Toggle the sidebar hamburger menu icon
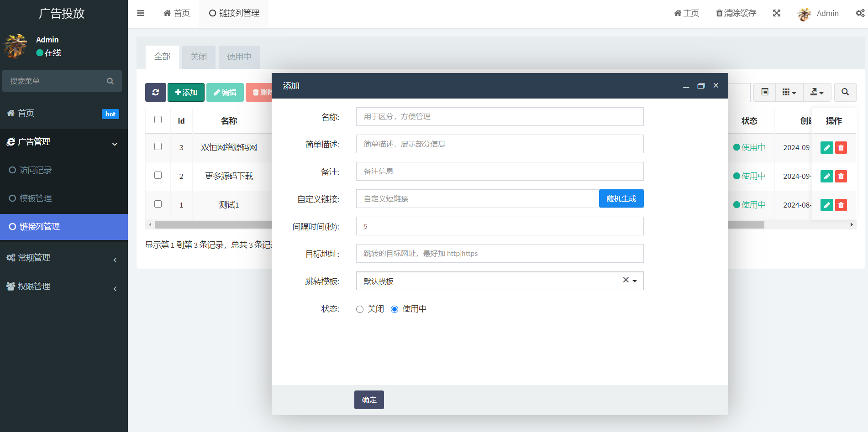The height and width of the screenshot is (432, 868). pos(141,13)
